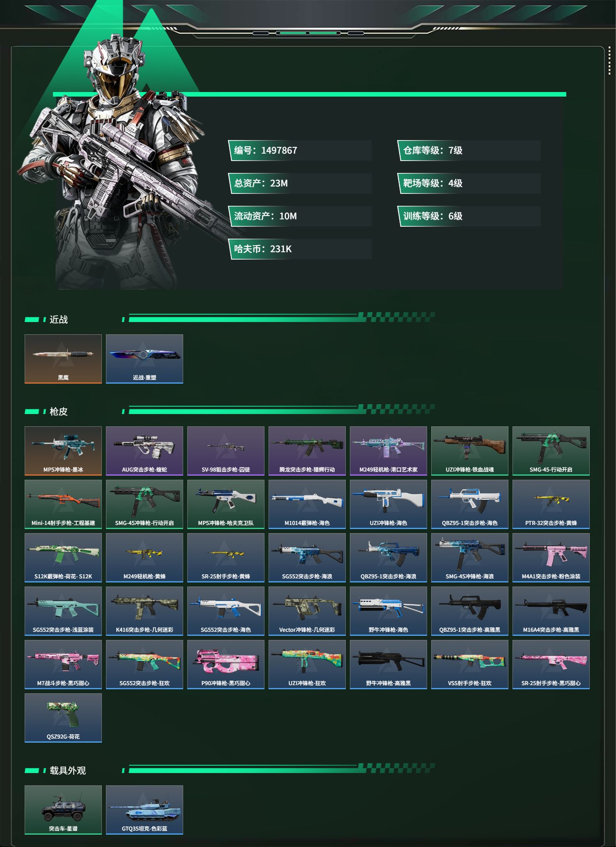The width and height of the screenshot is (616, 847).
Task: Choose the M249轻机枪-黄蜂 skin
Action: pyautogui.click(x=145, y=558)
